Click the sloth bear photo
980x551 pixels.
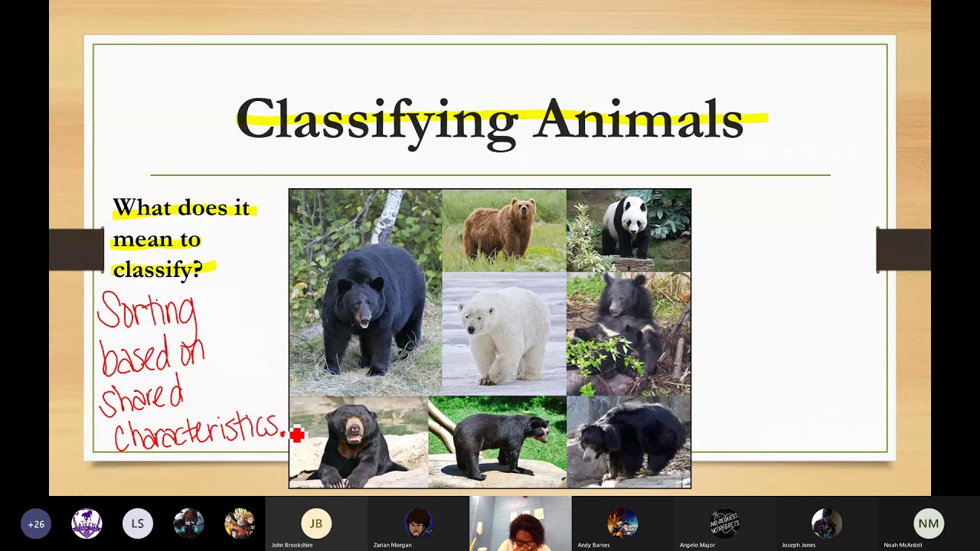click(x=629, y=442)
